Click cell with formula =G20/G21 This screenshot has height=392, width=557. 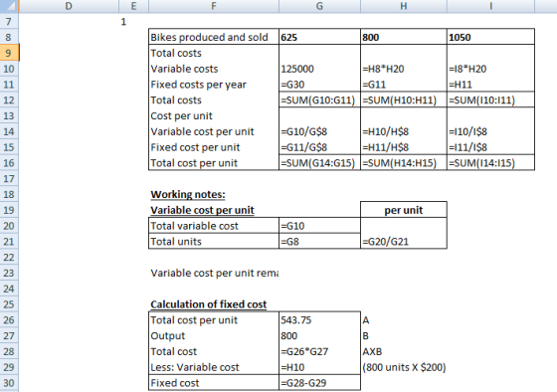tap(404, 242)
